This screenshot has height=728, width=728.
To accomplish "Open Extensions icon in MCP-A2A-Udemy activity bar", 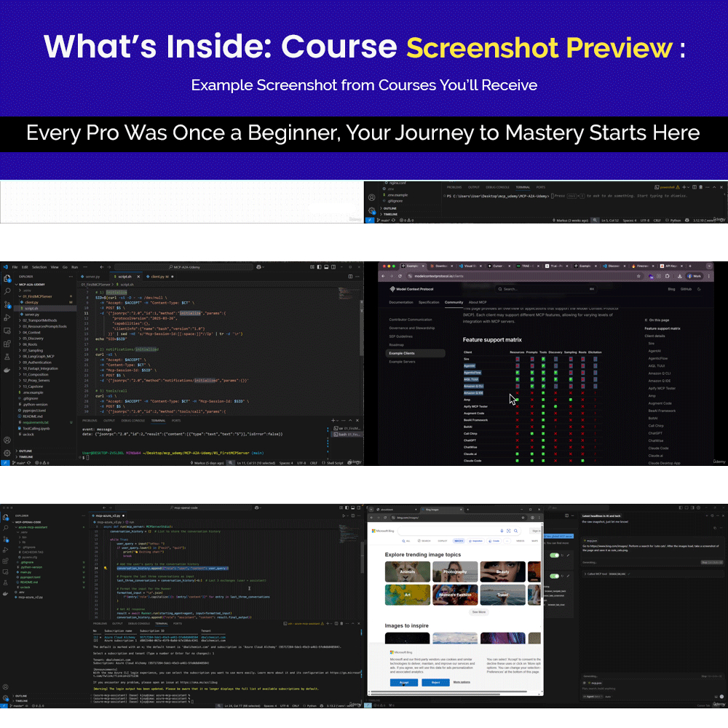I will pos(7,344).
